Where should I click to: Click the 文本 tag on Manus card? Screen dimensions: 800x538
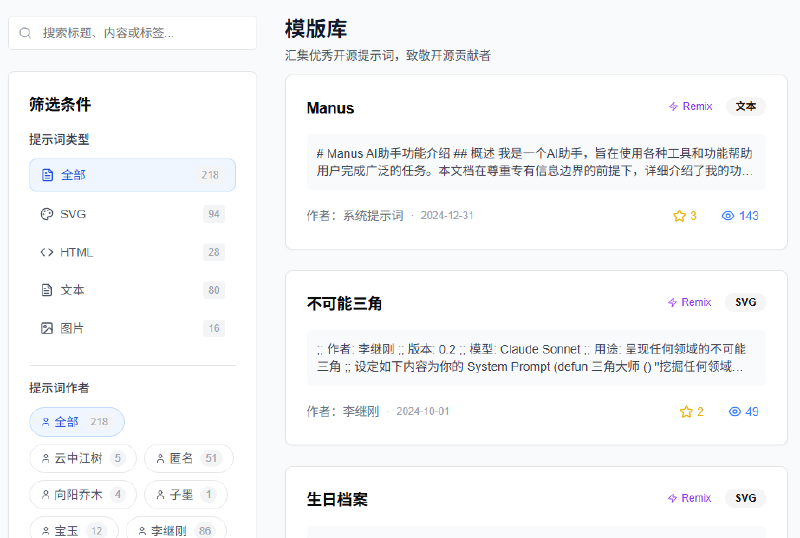[745, 106]
